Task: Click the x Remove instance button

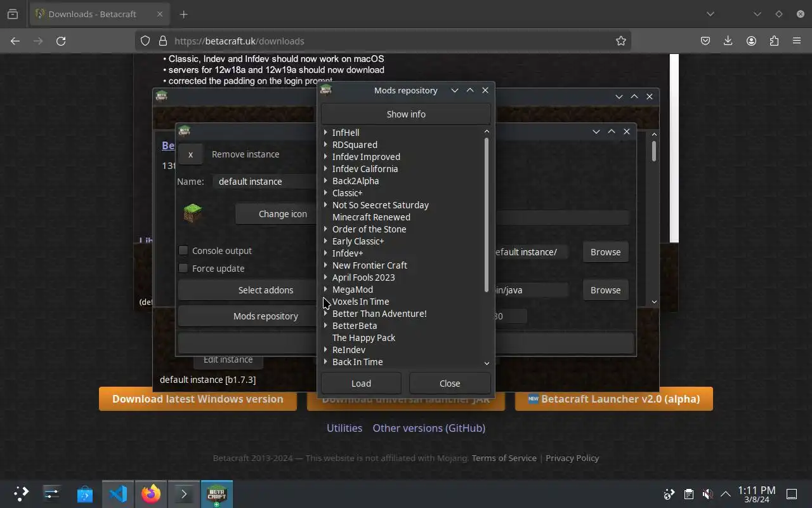Action: click(190, 154)
